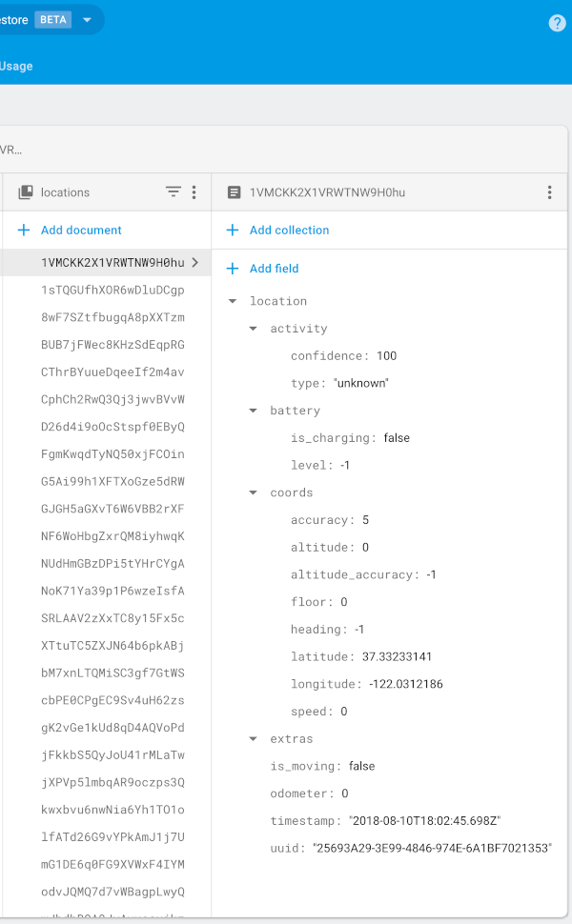Screen dimensions: 572x924
Task: Select document GJGH5aGXvT6W6VBB2rXF
Action: point(112,509)
